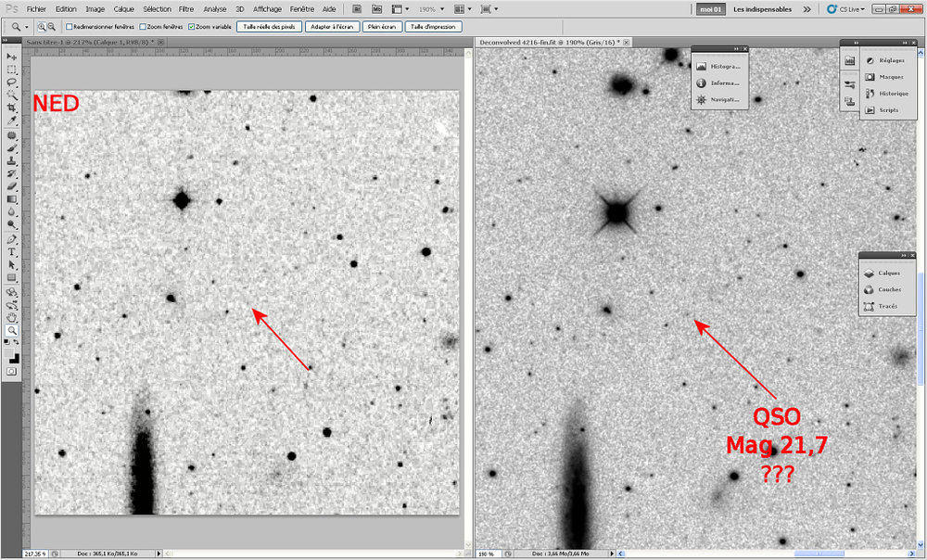Open the Historique panel
This screenshot has width=927, height=560.
click(x=887, y=94)
